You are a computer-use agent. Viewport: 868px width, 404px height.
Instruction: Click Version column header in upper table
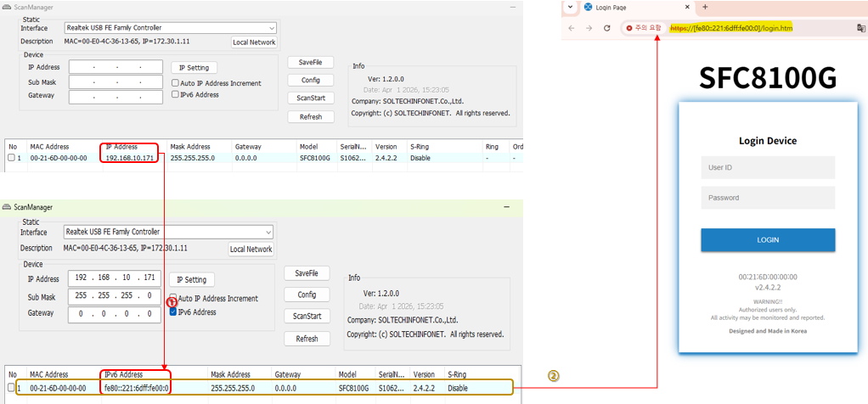(386, 147)
